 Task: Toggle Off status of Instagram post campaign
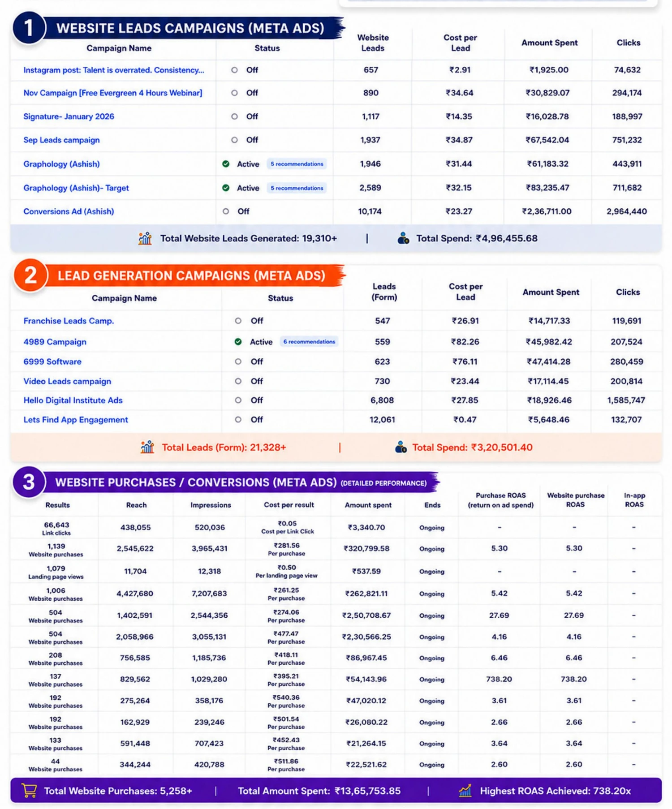tap(234, 70)
